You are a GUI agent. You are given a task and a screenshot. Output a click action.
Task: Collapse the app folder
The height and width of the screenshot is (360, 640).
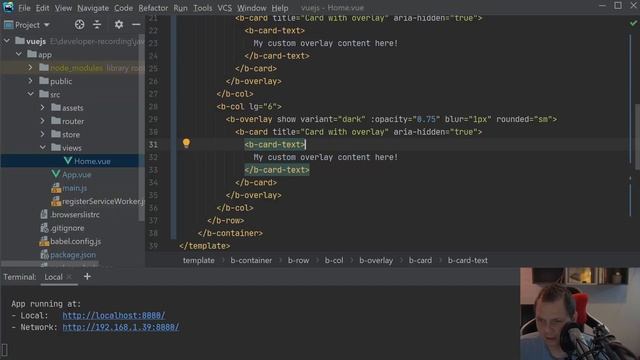point(19,54)
